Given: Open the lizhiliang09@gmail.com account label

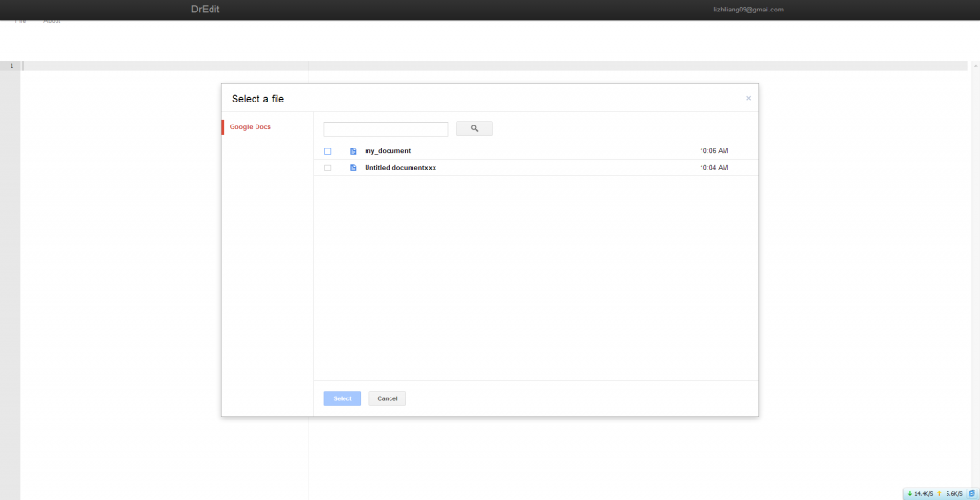Looking at the screenshot, I should [x=748, y=10].
